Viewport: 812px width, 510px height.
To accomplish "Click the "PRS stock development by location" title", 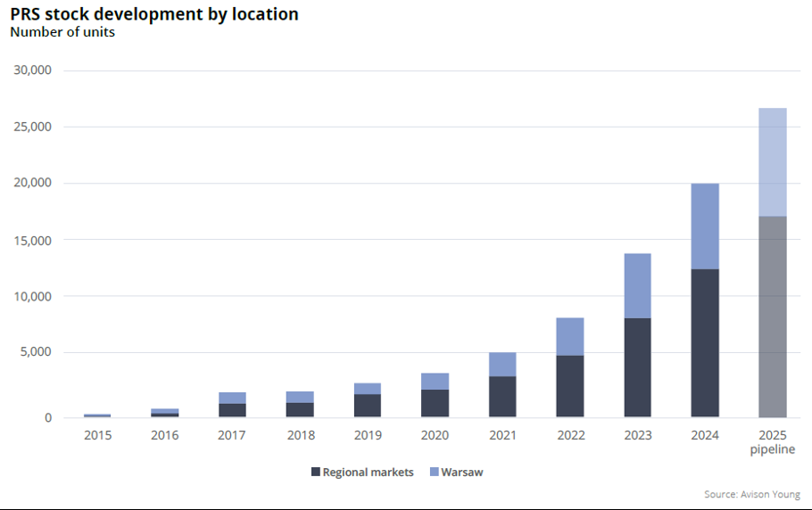I will (x=154, y=14).
